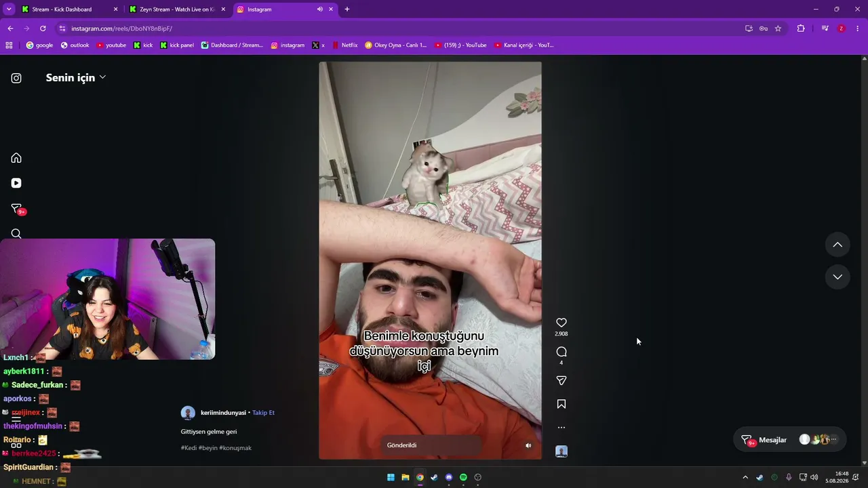Open a new browser tab
This screenshot has width=868, height=488.
(x=347, y=9)
